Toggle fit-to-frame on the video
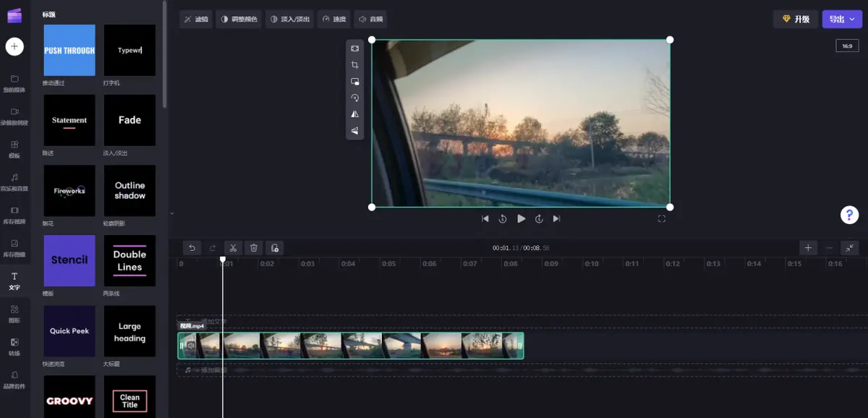Screen dimensions: 868x418 click(x=354, y=48)
